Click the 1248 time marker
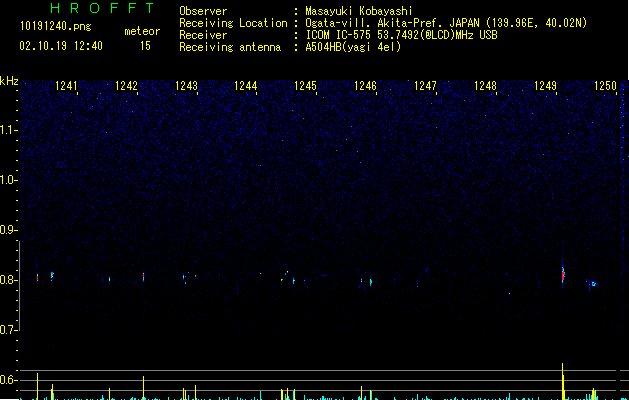Image resolution: width=629 pixels, height=400 pixels. 485,86
